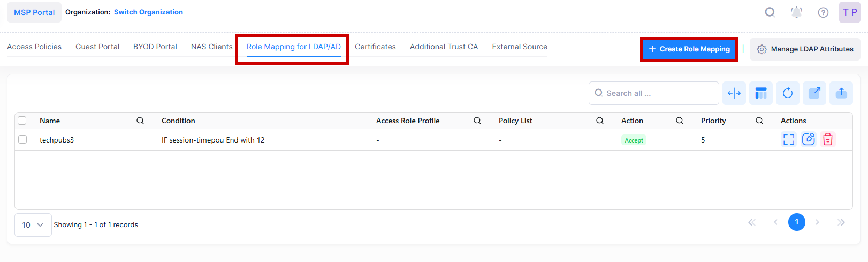Screen dimensions: 868x262
Task: Click the refresh table icon
Action: click(787, 93)
